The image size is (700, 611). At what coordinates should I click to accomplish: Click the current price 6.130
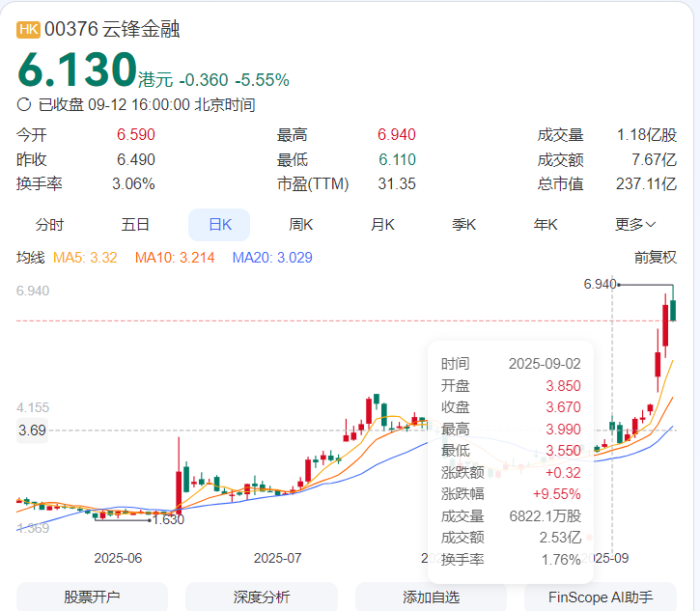pyautogui.click(x=77, y=69)
